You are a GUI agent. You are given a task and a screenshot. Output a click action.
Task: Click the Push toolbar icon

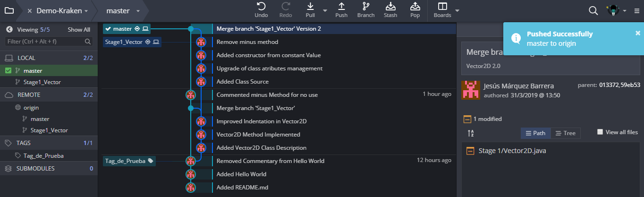point(341,7)
